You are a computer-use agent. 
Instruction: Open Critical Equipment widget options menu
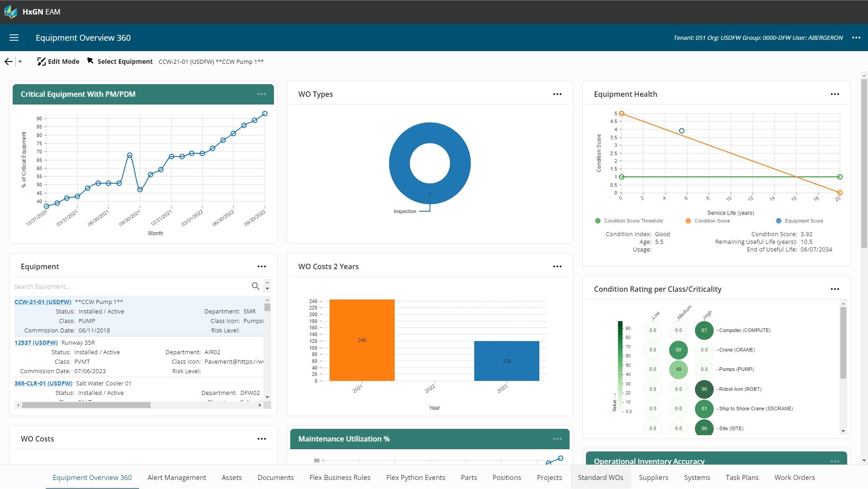[261, 94]
